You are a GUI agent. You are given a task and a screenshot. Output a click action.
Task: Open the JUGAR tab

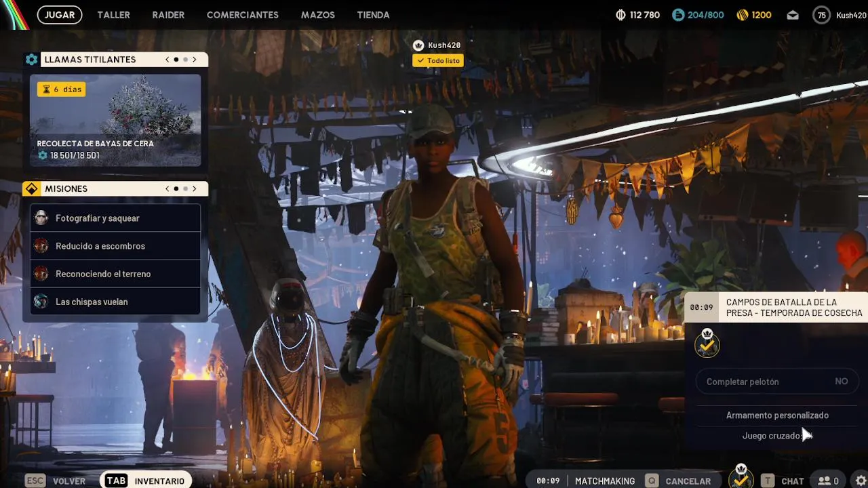point(60,15)
